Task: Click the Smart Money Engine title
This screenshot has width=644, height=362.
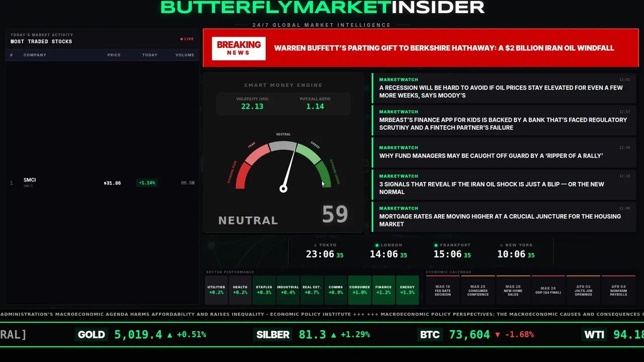Action: coord(283,85)
